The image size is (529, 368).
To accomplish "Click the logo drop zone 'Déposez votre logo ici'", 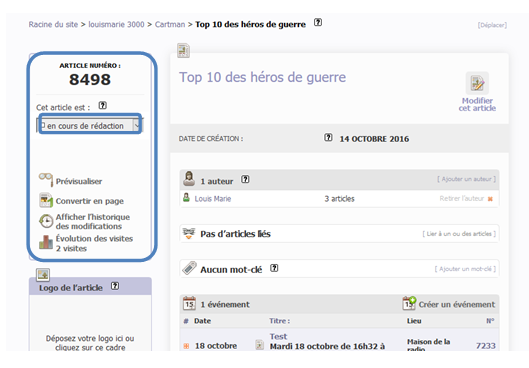I will [90, 343].
